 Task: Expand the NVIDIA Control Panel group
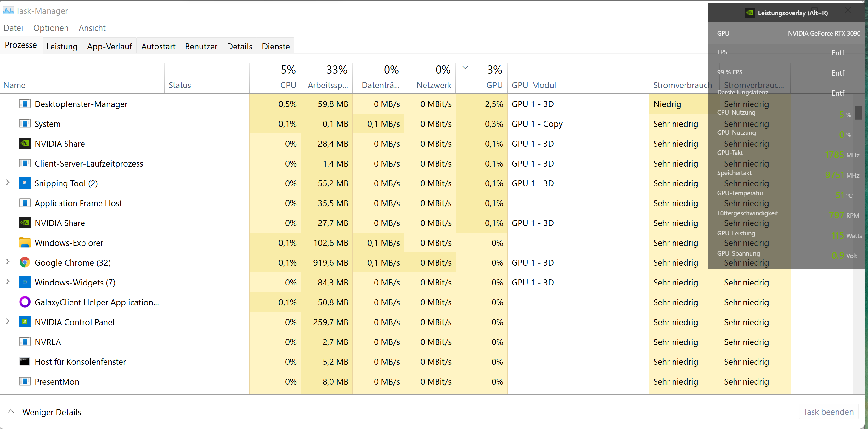click(8, 321)
